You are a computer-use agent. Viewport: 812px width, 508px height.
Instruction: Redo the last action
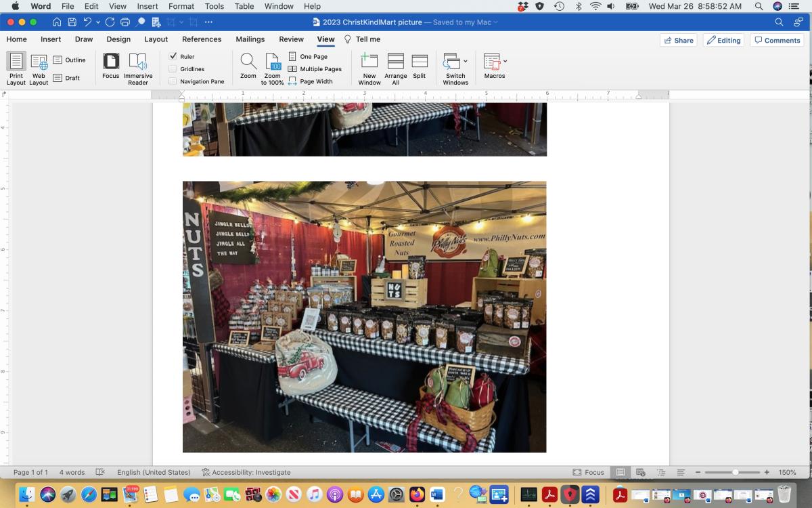[110, 22]
